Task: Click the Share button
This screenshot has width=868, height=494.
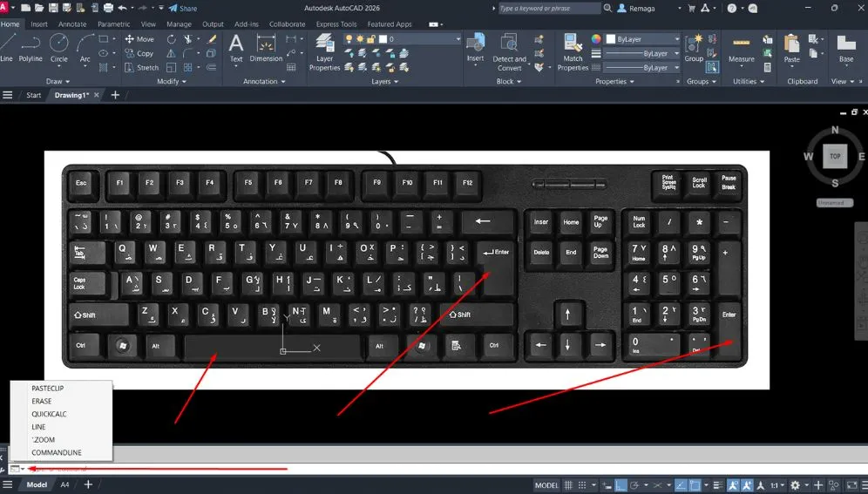Action: [x=183, y=9]
